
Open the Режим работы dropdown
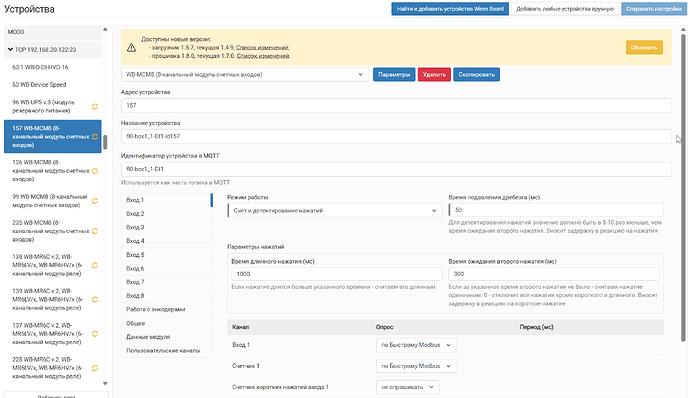[335, 210]
